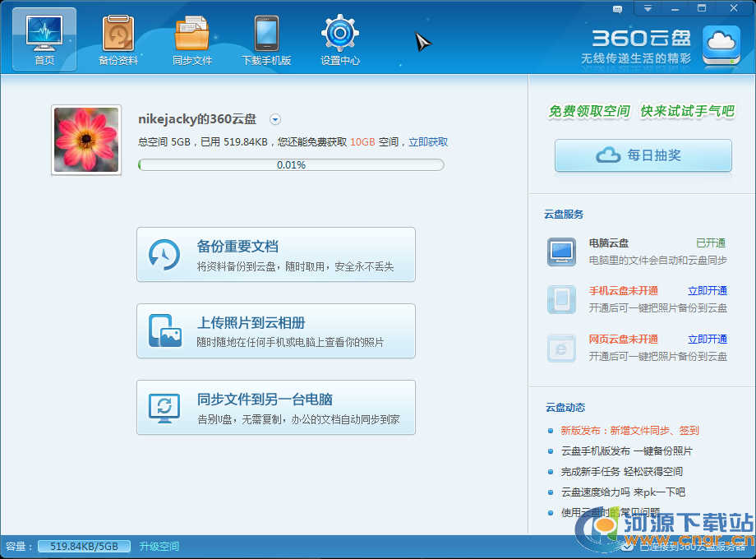Open the 备份资料 backup section
756x559 pixels.
[x=118, y=39]
